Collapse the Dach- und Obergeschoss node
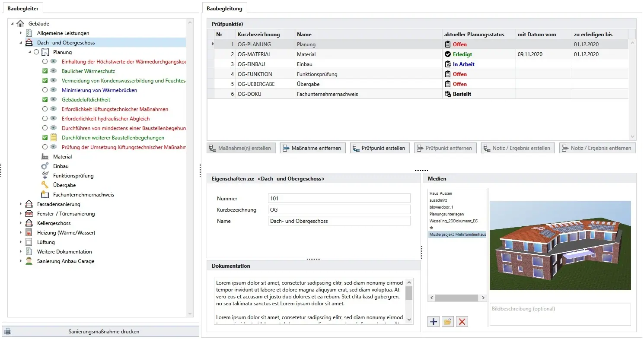 (x=20, y=43)
